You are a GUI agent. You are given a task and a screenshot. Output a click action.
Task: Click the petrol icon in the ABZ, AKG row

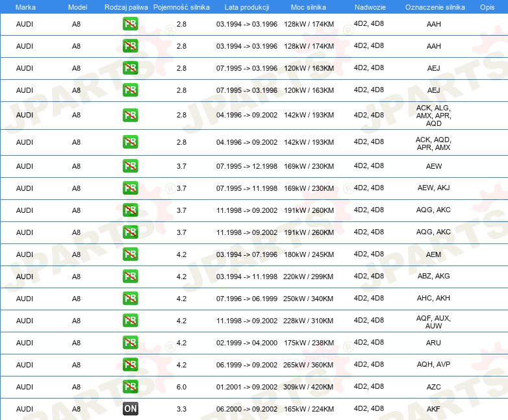pos(130,277)
